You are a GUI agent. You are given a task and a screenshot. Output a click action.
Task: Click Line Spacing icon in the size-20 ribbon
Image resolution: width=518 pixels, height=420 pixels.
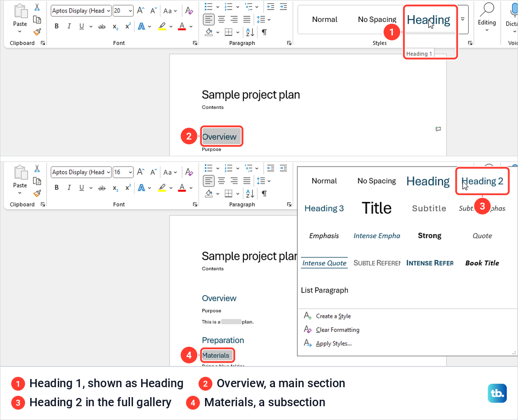point(261,19)
